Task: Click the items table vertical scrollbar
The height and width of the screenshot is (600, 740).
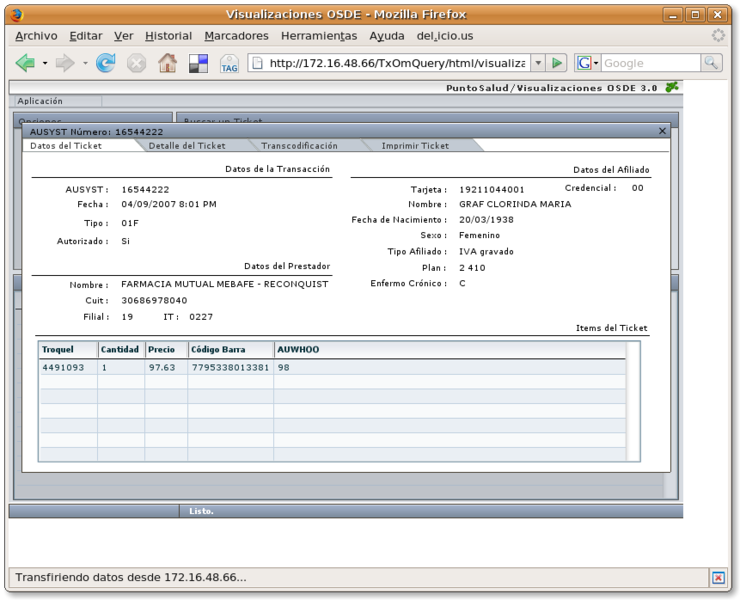Action: (633, 401)
